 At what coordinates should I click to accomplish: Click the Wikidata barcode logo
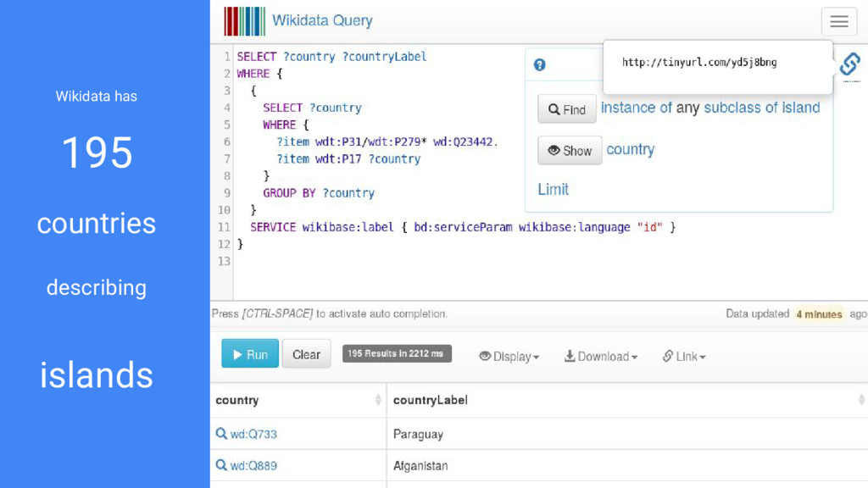click(x=245, y=21)
